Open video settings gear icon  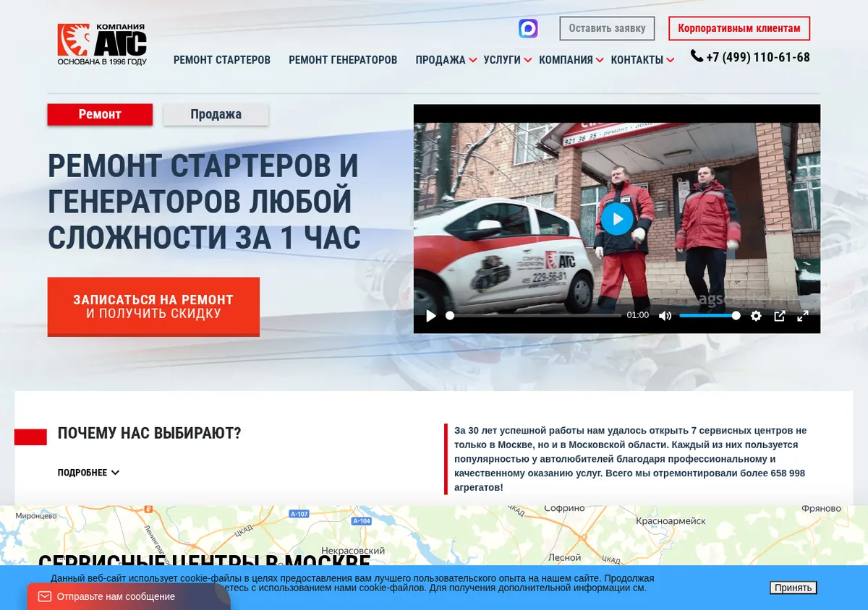click(x=756, y=316)
